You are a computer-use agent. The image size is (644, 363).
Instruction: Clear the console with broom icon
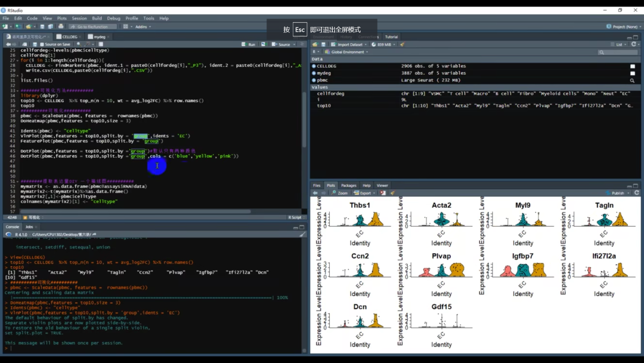coord(302,234)
